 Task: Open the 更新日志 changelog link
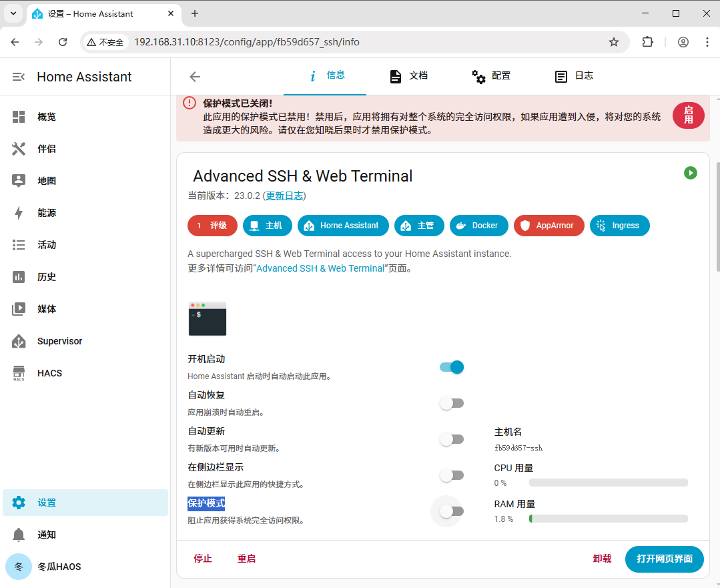tap(285, 196)
